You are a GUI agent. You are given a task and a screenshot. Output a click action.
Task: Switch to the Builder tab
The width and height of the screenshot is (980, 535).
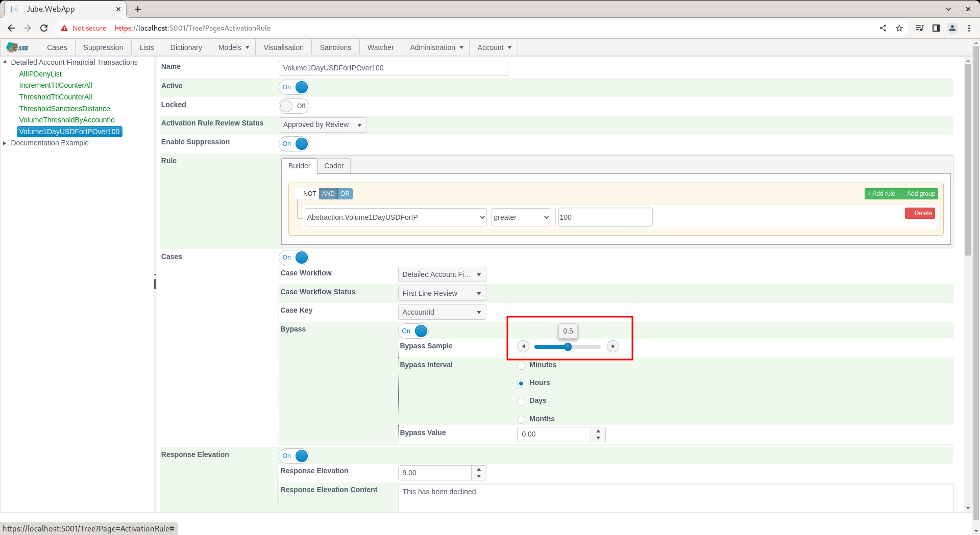[299, 166]
